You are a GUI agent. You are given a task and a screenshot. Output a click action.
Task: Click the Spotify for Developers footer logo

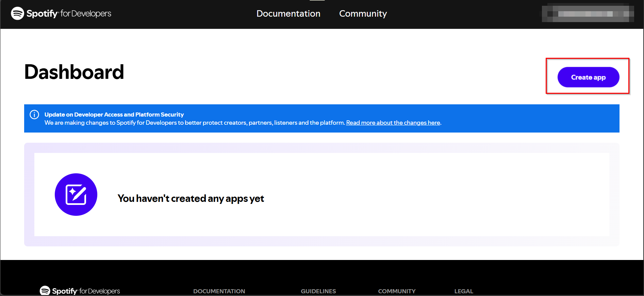click(x=80, y=291)
